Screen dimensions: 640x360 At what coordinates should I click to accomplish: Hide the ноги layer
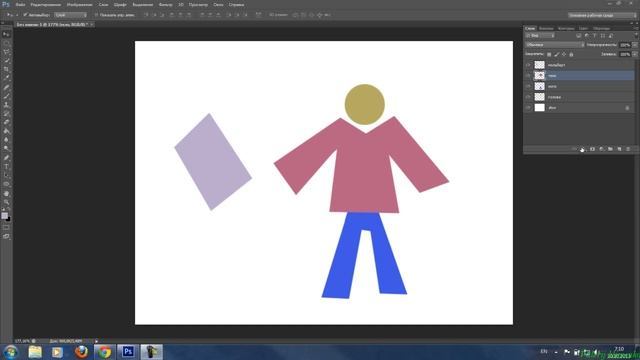[528, 86]
